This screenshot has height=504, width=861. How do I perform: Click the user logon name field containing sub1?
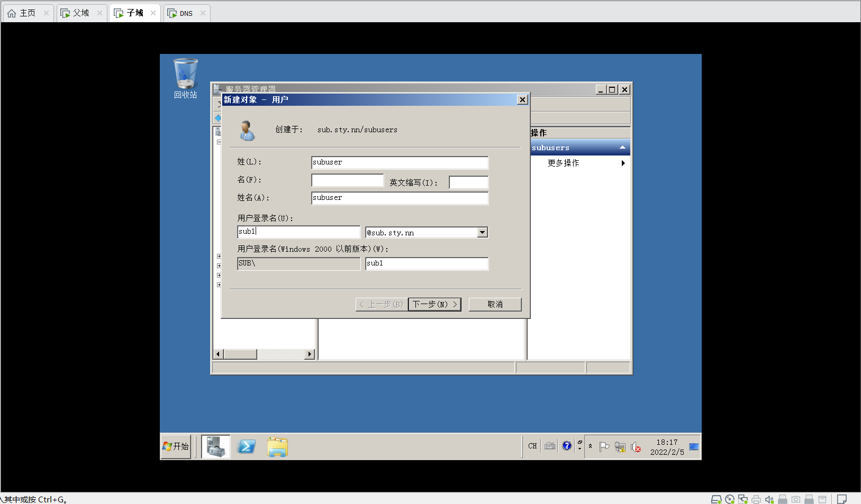(x=298, y=232)
